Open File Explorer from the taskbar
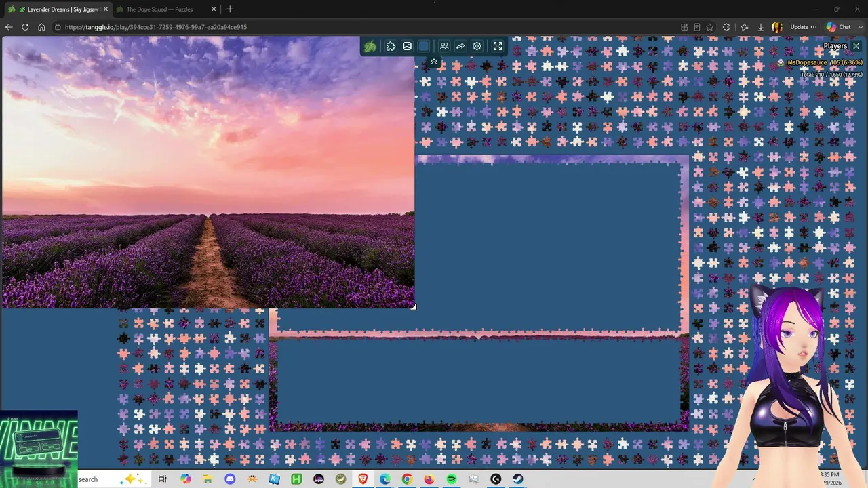The height and width of the screenshot is (488, 868). pos(208,479)
